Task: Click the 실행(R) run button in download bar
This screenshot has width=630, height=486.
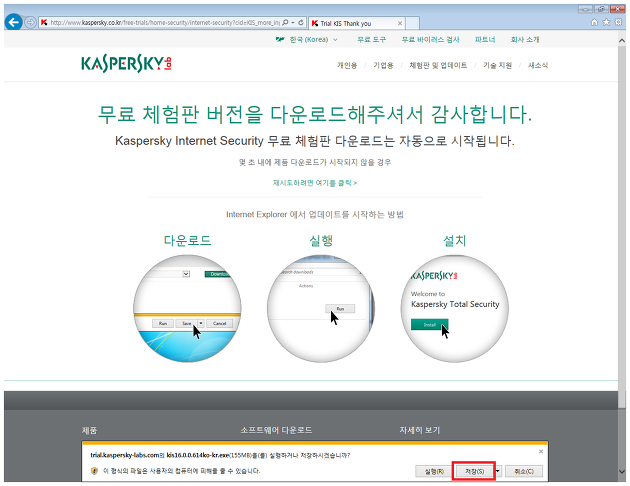Action: 434,471
